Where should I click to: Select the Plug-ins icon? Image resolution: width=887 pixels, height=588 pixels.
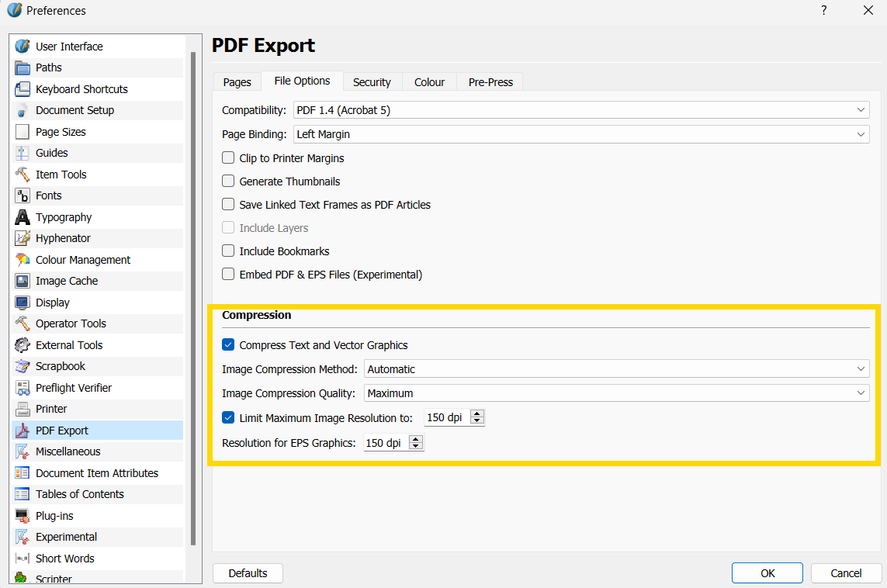click(23, 516)
